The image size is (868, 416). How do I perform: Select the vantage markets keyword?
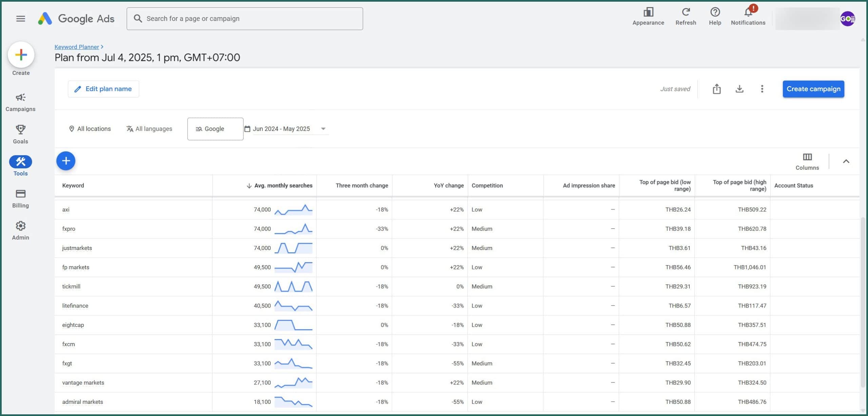click(83, 383)
